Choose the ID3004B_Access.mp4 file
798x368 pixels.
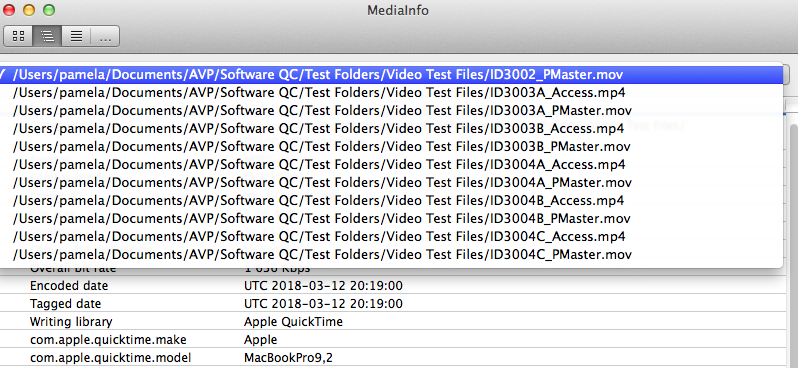pyautogui.click(x=391, y=201)
